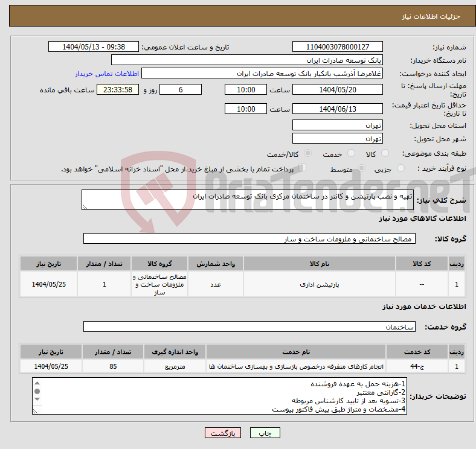Click the buyer notes scroll-down arrow
The height and width of the screenshot is (449, 476).
click(x=37, y=400)
